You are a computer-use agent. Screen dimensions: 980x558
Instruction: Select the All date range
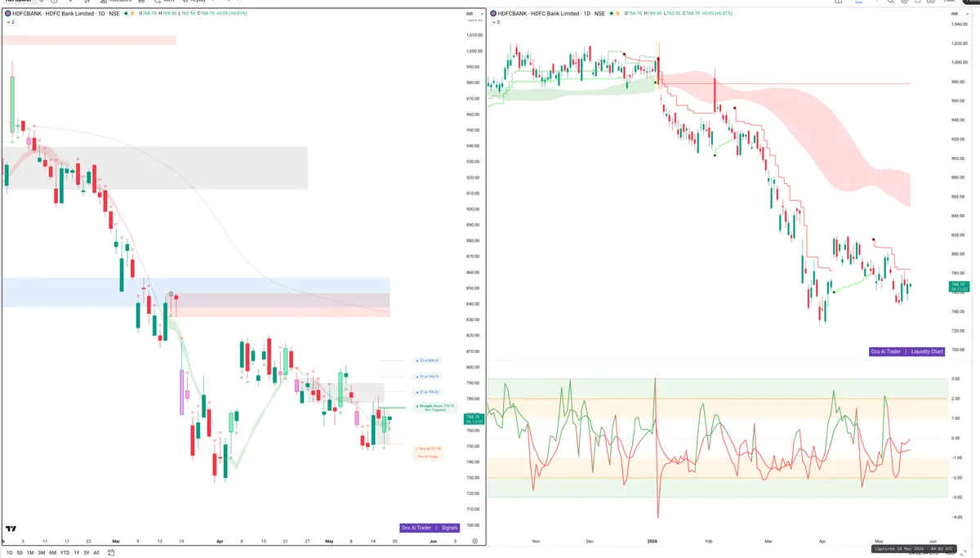point(96,552)
